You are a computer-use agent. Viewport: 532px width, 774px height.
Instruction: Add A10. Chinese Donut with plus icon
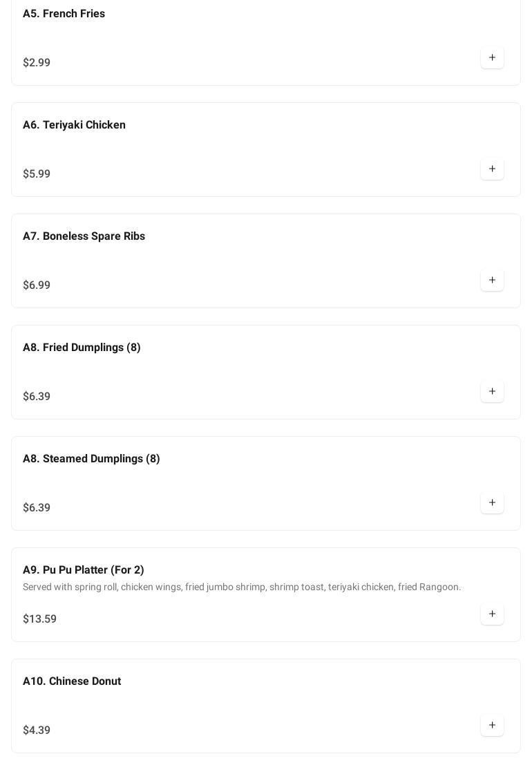coord(492,726)
